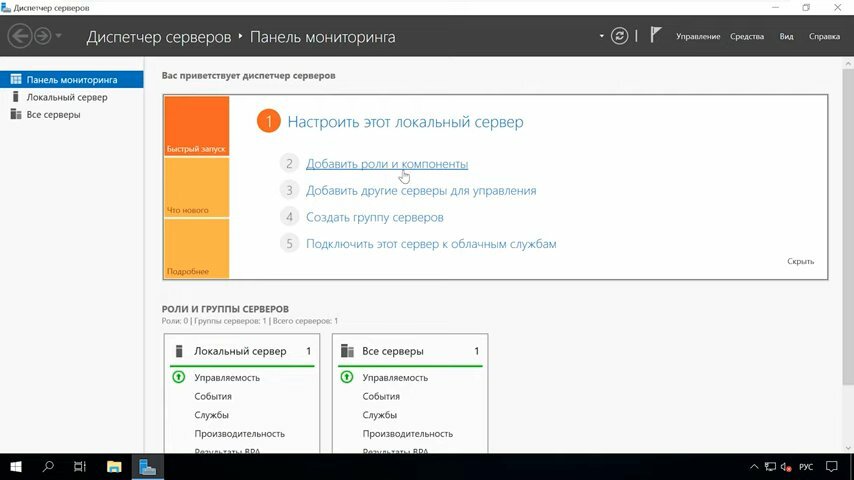854x480 pixels.
Task: Click the scrollbar down arrow
Action: pyautogui.click(x=848, y=448)
